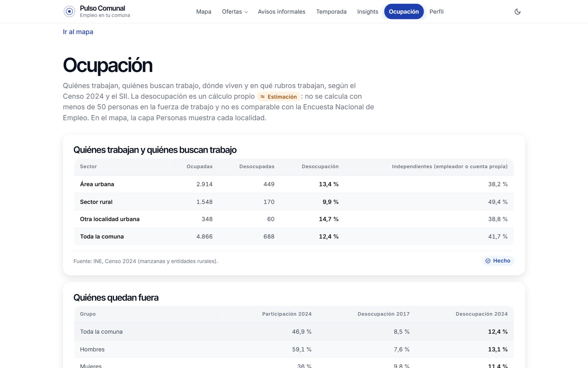Toggle dark mode moon icon
This screenshot has width=588, height=368.
517,11
